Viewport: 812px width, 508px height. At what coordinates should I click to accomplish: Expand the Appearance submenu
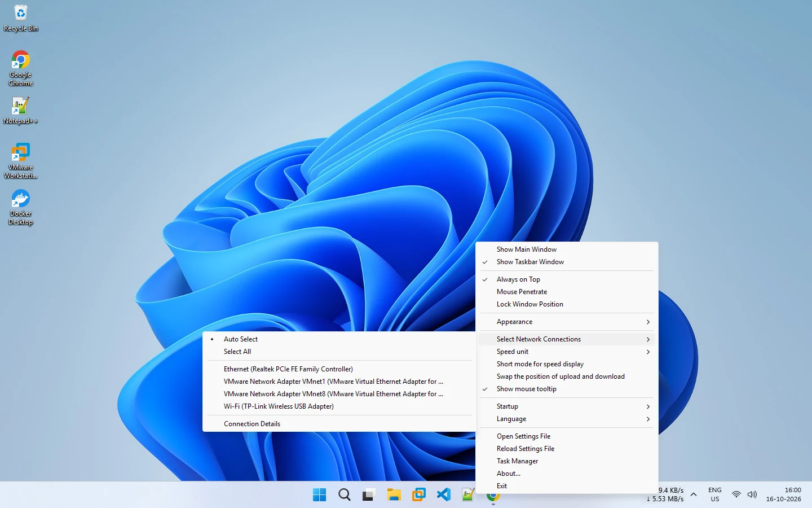pos(567,322)
